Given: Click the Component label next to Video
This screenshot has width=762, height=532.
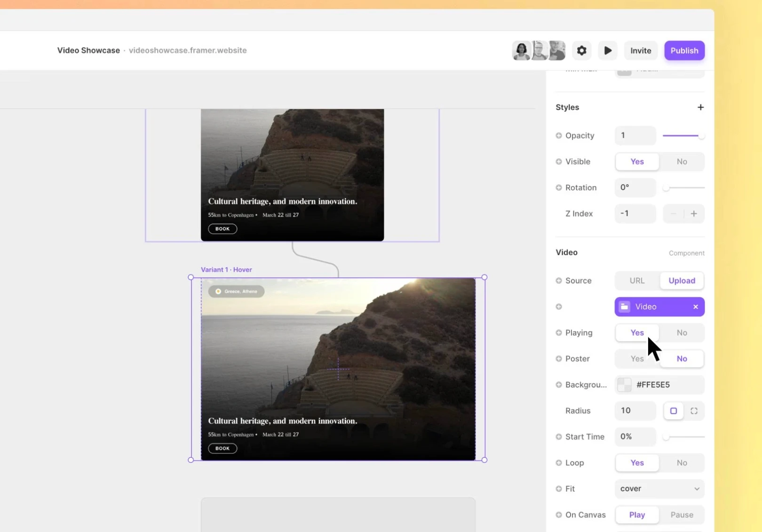Looking at the screenshot, I should (x=687, y=253).
